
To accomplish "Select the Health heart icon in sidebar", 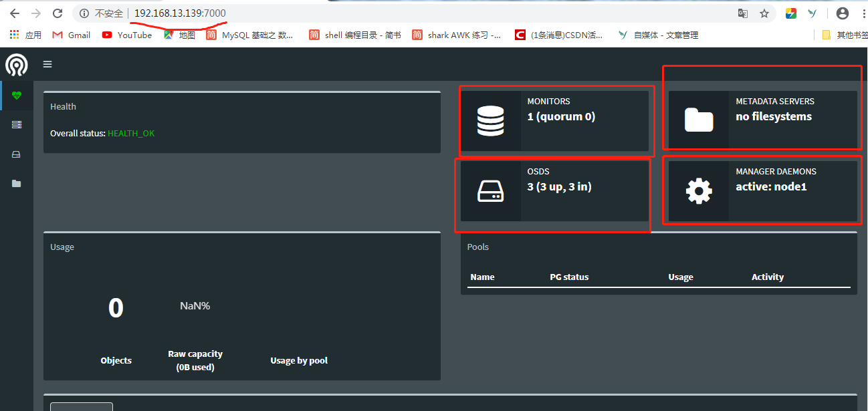I will pyautogui.click(x=16, y=95).
